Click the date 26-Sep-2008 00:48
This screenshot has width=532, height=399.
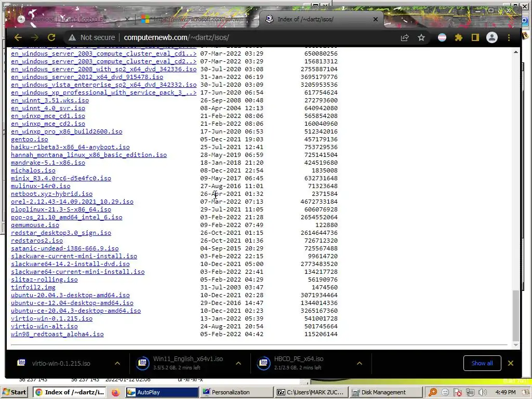[x=232, y=100]
